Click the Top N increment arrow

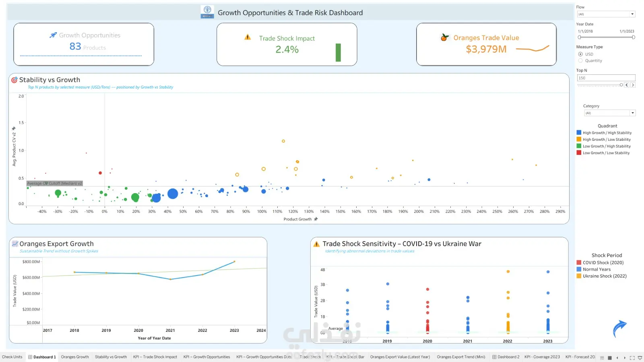[633, 85]
